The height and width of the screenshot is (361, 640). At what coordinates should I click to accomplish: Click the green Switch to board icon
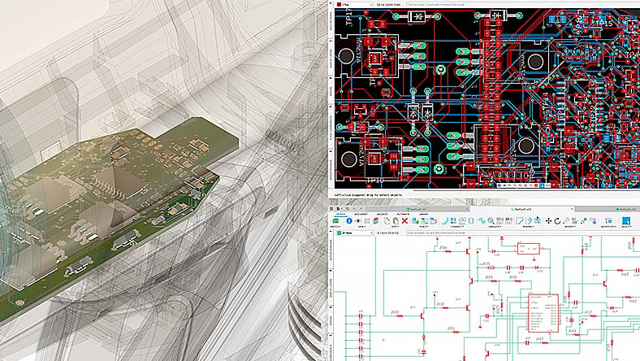tap(336, 221)
